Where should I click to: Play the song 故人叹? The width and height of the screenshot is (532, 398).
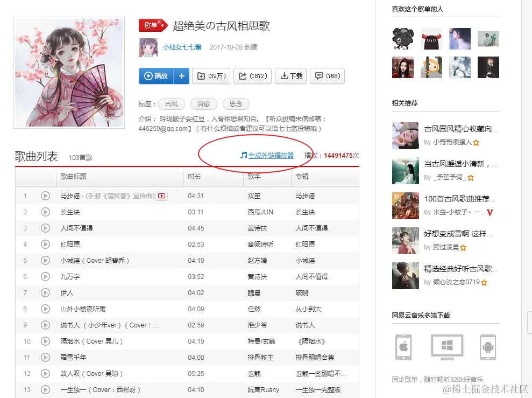pyautogui.click(x=45, y=374)
